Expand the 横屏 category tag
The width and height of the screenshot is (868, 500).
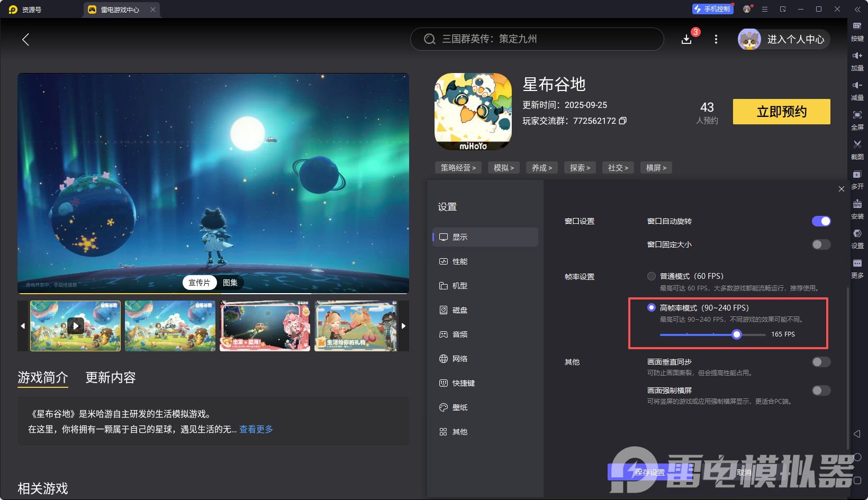click(656, 167)
